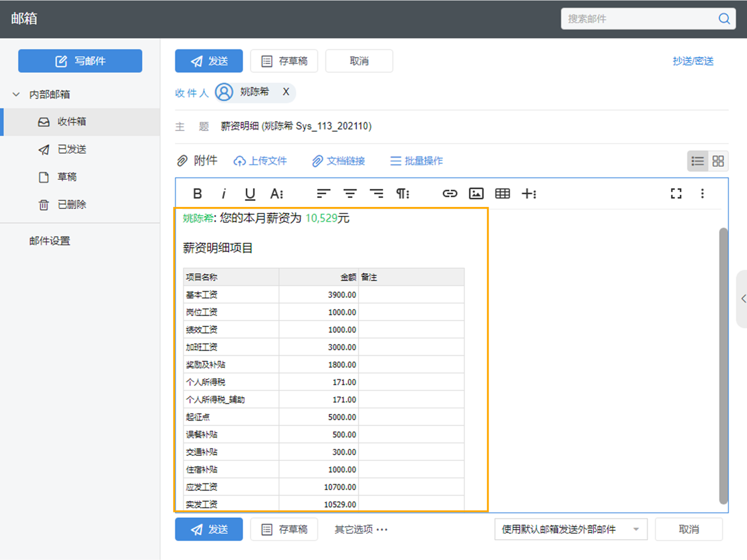Align text center
The image size is (747, 560).
coord(350,193)
